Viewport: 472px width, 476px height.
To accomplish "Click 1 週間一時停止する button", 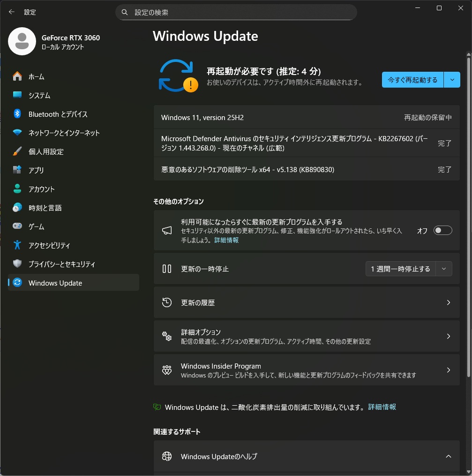I will (x=400, y=269).
